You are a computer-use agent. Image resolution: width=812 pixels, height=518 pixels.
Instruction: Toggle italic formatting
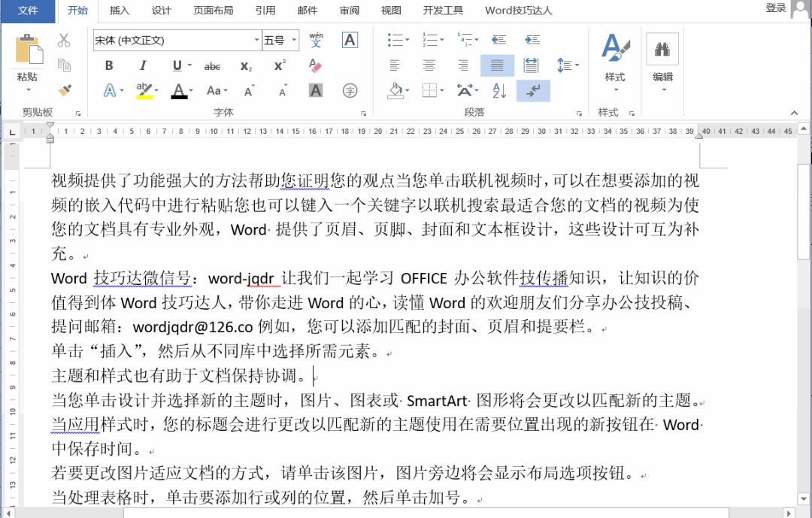tap(143, 66)
